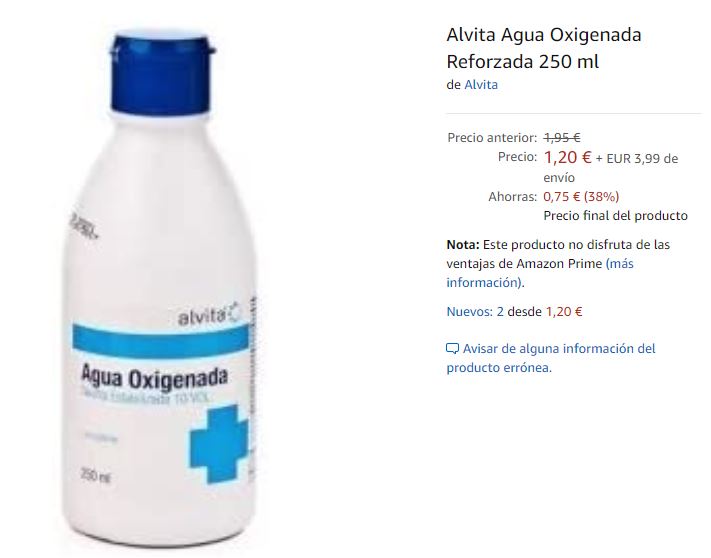Click the 0,75 € (38%) savings amount
711x558 pixels.
(581, 197)
